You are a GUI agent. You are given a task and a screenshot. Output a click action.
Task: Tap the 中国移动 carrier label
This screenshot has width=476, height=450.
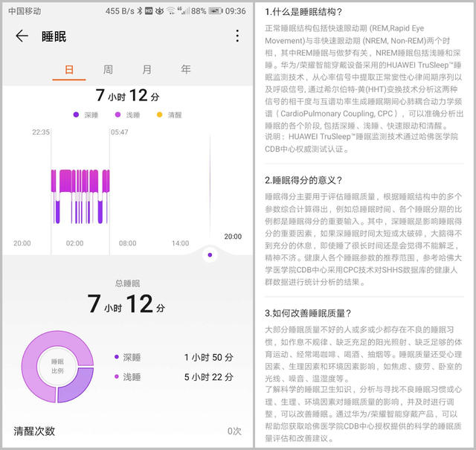(x=25, y=11)
